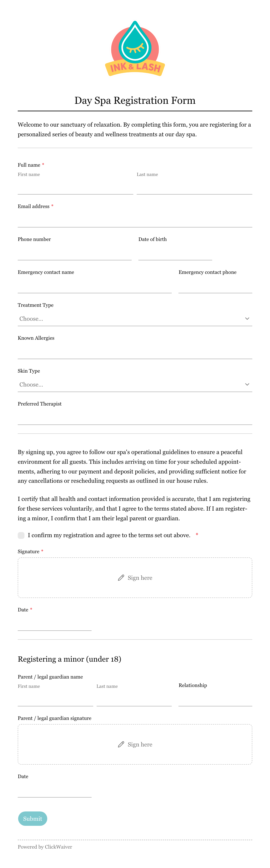This screenshot has width=270, height=868.
Task: Select the Email address input field
Action: click(135, 220)
